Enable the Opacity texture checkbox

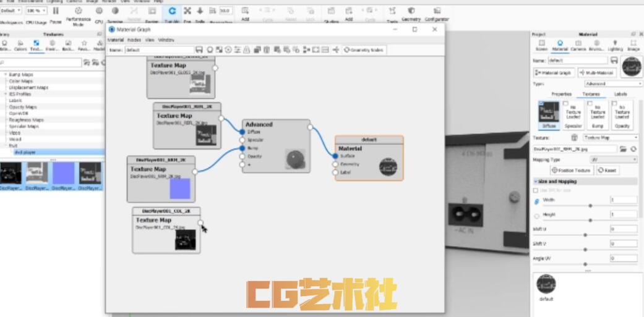pyautogui.click(x=614, y=103)
